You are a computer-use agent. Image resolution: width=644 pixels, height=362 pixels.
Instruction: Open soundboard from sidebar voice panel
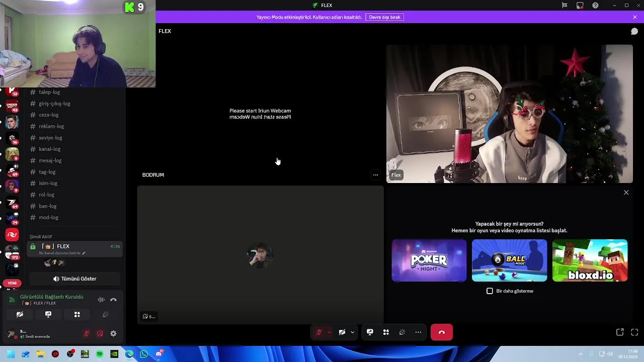point(106,314)
